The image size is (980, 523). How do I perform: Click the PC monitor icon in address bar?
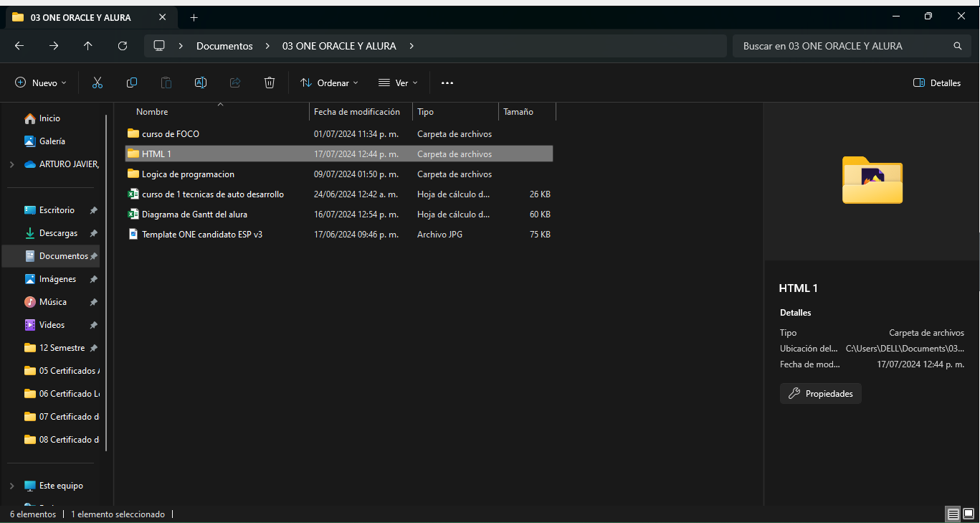coord(159,45)
